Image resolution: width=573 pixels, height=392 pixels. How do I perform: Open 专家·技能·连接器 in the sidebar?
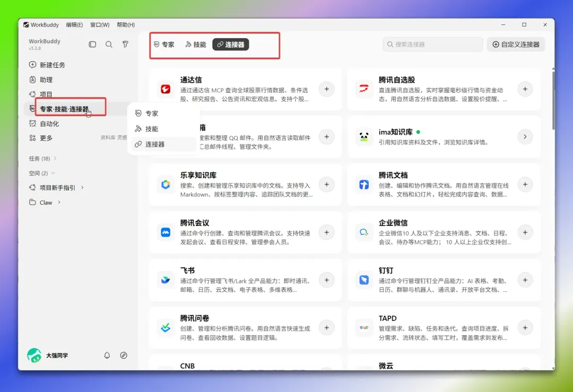64,109
